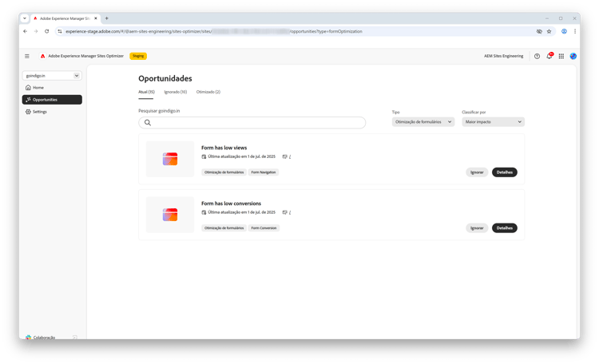Click the Form Navigation tag
The height and width of the screenshot is (364, 599).
click(264, 172)
